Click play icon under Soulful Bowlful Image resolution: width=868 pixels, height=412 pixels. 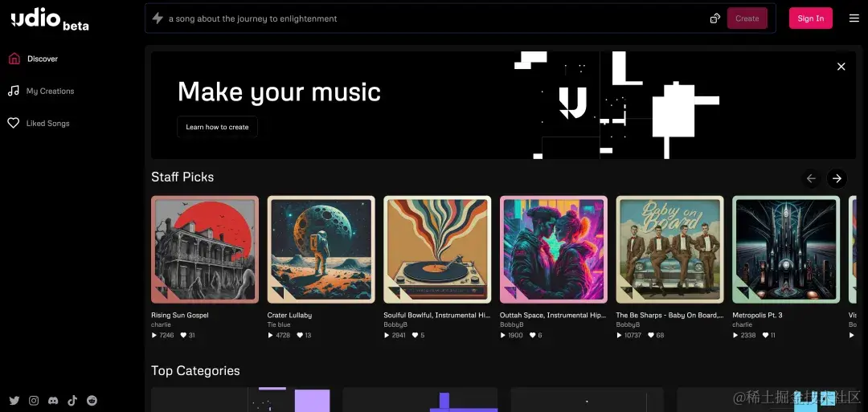coord(387,335)
